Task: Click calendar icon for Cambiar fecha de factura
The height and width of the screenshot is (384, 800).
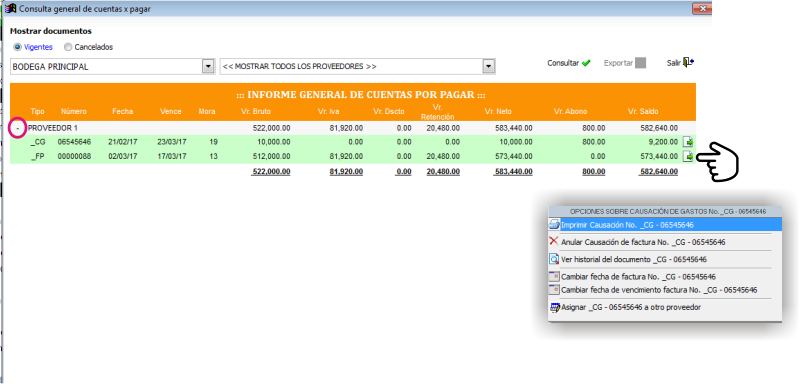Action: pyautogui.click(x=554, y=276)
